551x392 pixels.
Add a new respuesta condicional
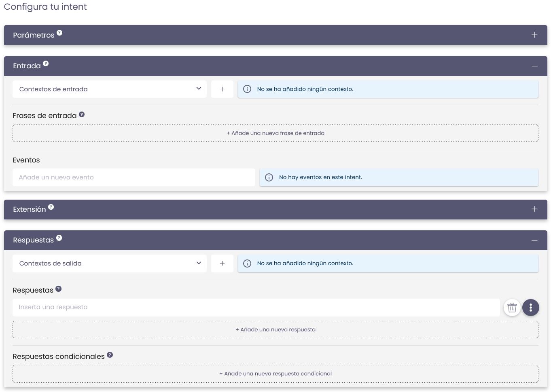tap(275, 374)
